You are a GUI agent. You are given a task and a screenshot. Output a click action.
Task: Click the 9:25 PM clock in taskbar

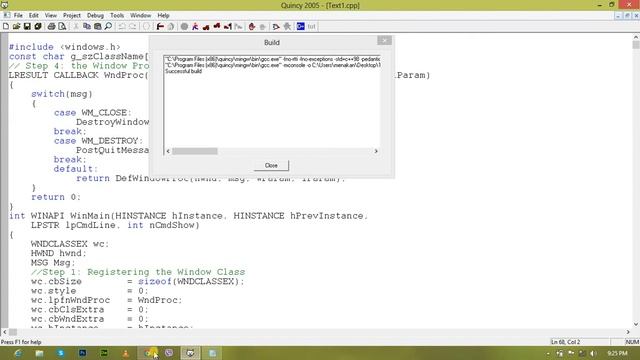click(x=617, y=353)
